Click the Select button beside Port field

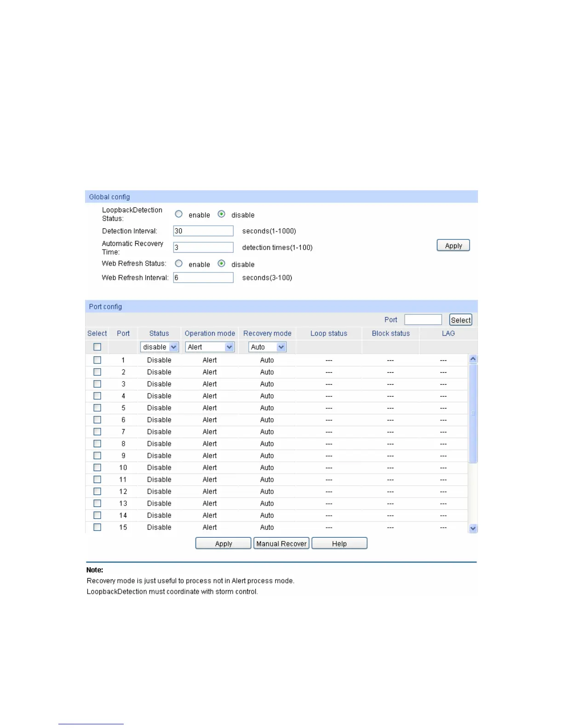click(461, 320)
